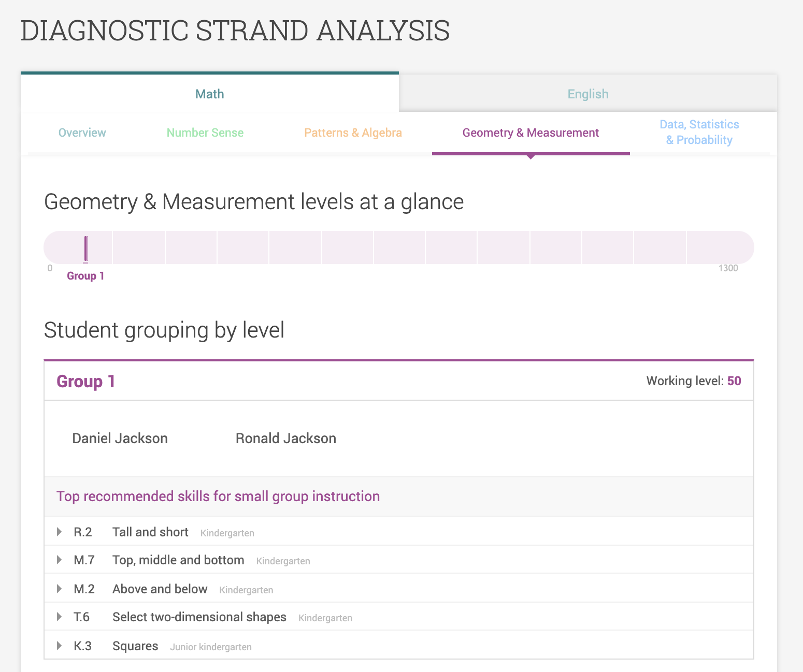Click the Kindergarten label next to Tall and short
Viewport: 803px width, 672px height.
[227, 533]
